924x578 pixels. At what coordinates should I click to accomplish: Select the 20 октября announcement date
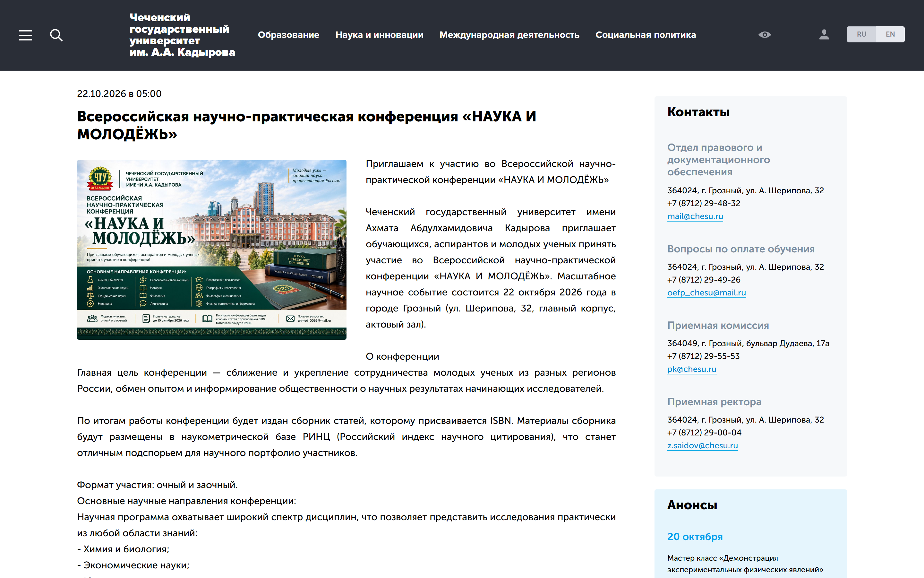[x=695, y=537]
